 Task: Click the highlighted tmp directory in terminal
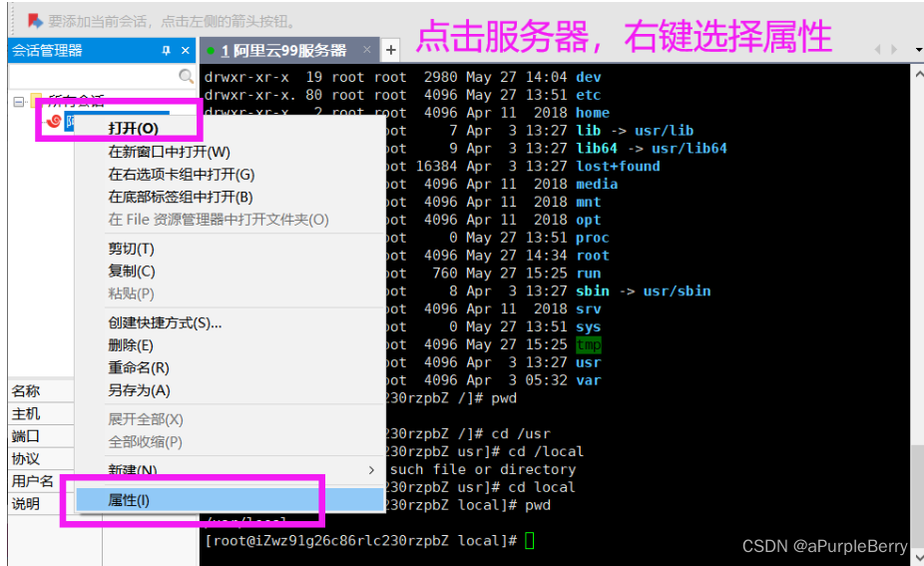[589, 344]
